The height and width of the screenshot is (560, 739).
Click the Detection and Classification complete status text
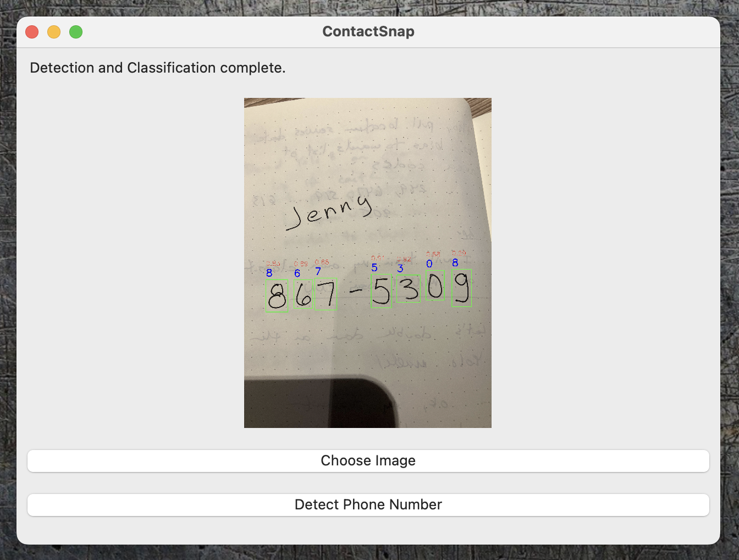point(158,68)
